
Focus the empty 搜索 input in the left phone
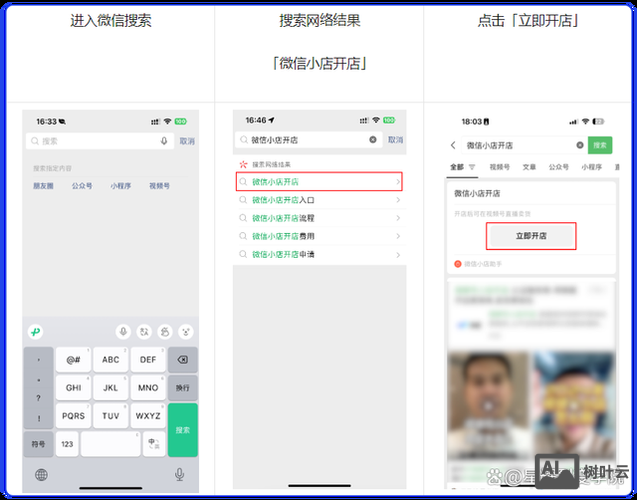pyautogui.click(x=100, y=141)
